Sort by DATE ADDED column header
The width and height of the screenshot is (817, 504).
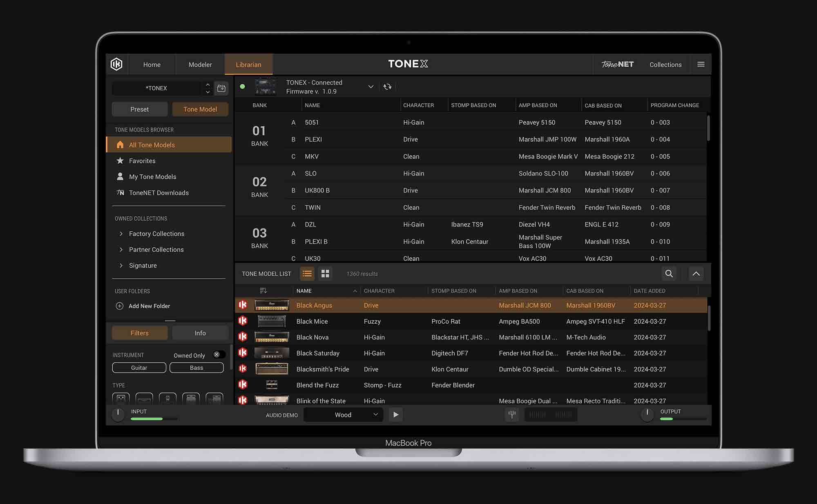(649, 291)
